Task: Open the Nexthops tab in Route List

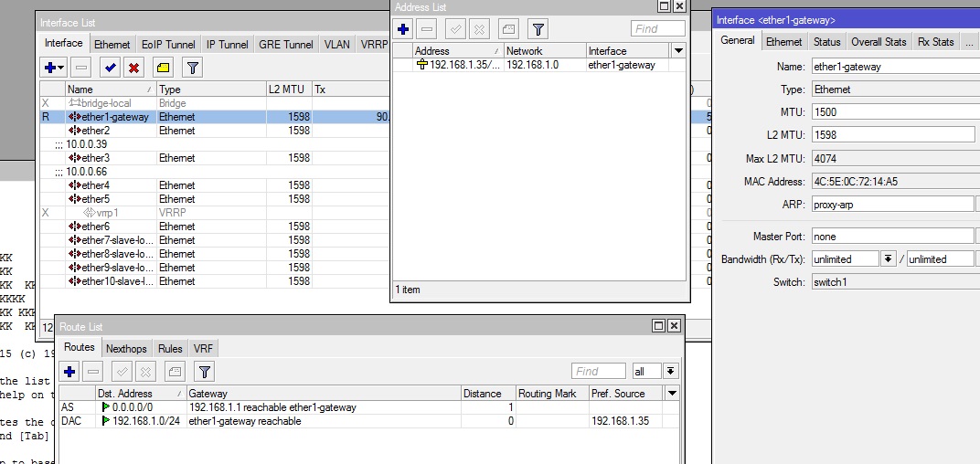Action: click(x=126, y=348)
